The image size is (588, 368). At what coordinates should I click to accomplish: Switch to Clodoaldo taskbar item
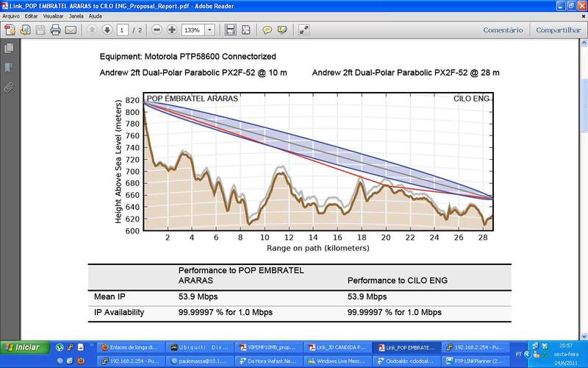[x=406, y=361]
